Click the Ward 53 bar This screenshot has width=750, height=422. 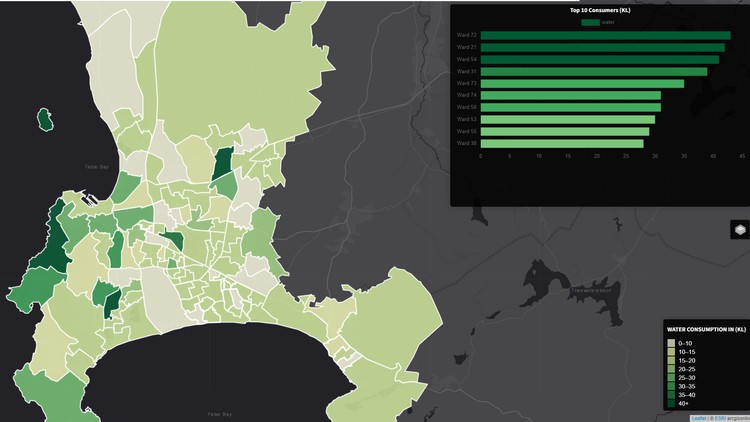[567, 119]
